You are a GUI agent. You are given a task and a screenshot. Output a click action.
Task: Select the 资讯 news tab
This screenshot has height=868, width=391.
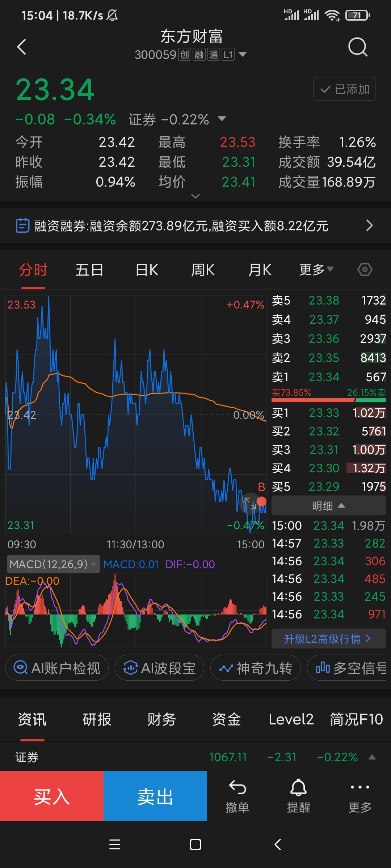click(x=32, y=719)
